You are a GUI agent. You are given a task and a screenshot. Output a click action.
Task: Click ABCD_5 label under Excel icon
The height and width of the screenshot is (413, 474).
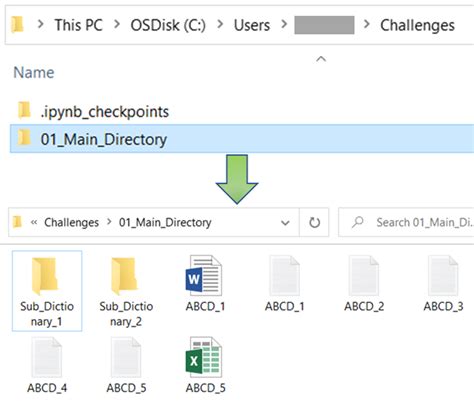click(x=206, y=388)
